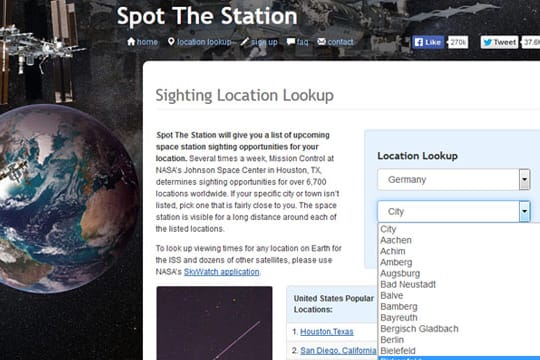Open the SkyWatch application link
Viewport: 540px width, 360px height.
coord(221,272)
